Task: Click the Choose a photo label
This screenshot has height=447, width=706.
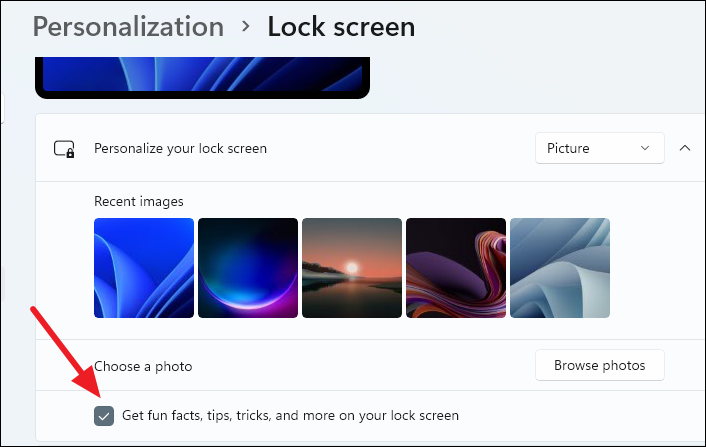Action: tap(143, 366)
